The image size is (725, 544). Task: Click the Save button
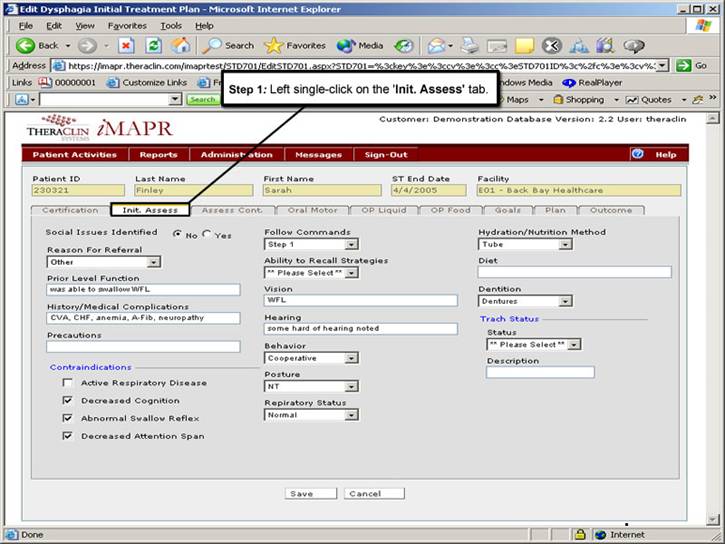pos(300,494)
